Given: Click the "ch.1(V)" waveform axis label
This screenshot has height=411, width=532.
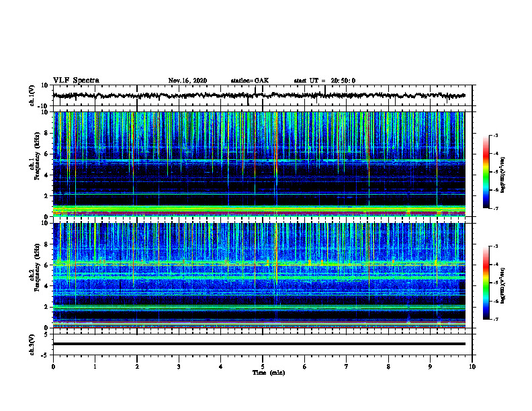Looking at the screenshot, I should 32,95.
